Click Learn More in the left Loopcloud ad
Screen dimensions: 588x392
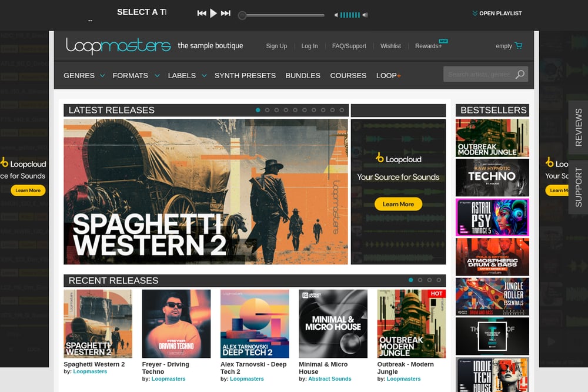pyautogui.click(x=28, y=190)
